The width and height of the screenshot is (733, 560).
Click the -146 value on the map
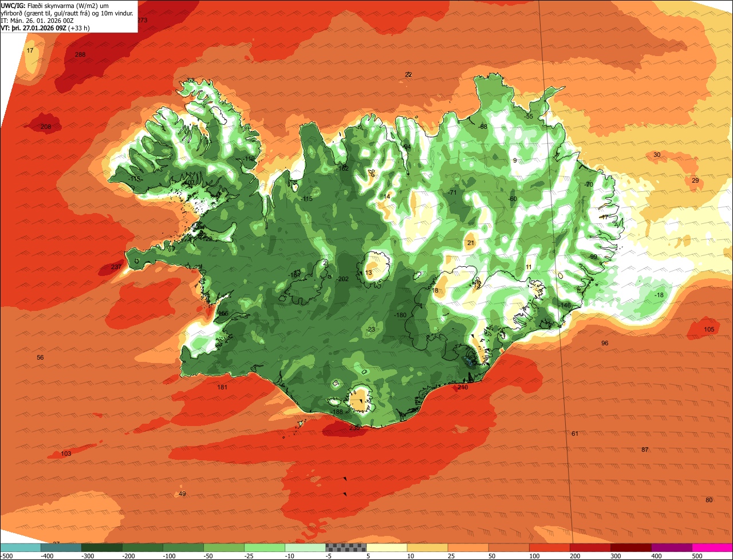pos(565,305)
